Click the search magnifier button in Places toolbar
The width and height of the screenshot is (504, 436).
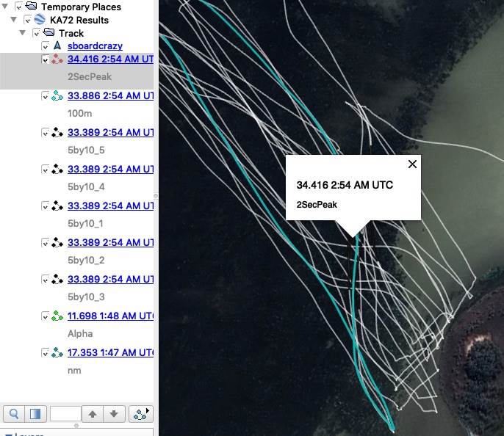click(15, 414)
